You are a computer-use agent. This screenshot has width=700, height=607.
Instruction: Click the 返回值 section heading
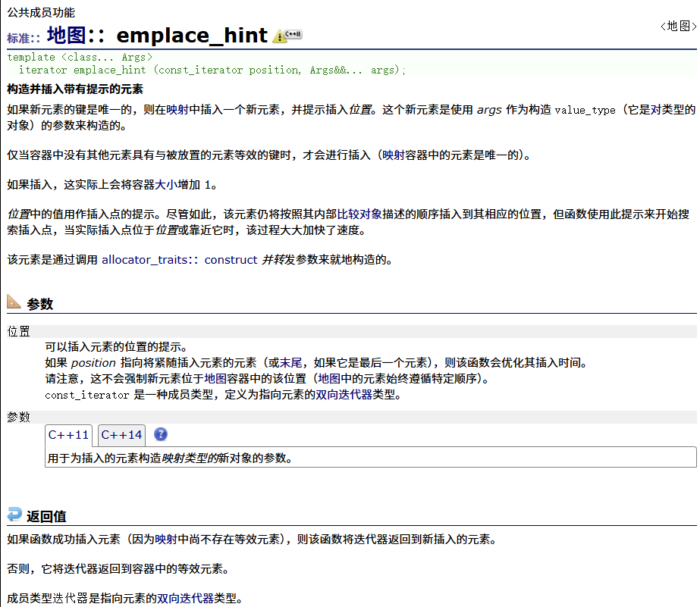tap(46, 517)
